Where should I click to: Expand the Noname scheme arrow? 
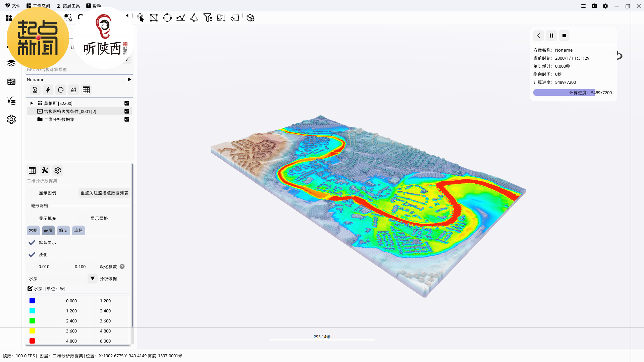click(129, 79)
